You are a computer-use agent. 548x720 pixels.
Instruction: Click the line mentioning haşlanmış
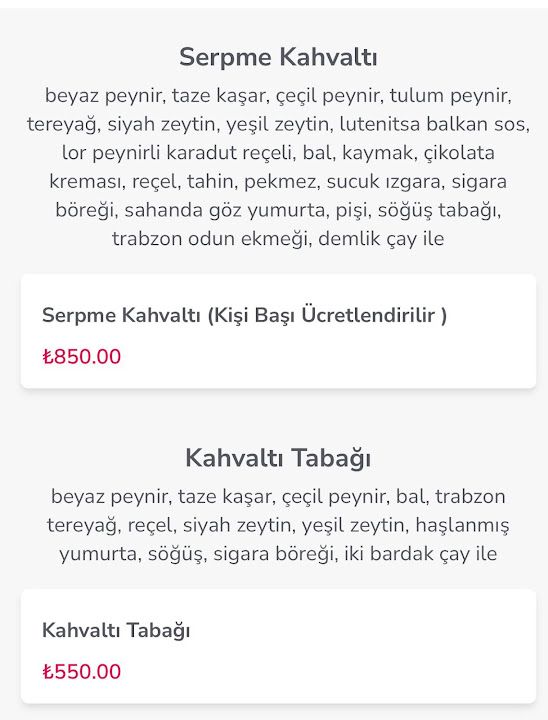pyautogui.click(x=278, y=525)
